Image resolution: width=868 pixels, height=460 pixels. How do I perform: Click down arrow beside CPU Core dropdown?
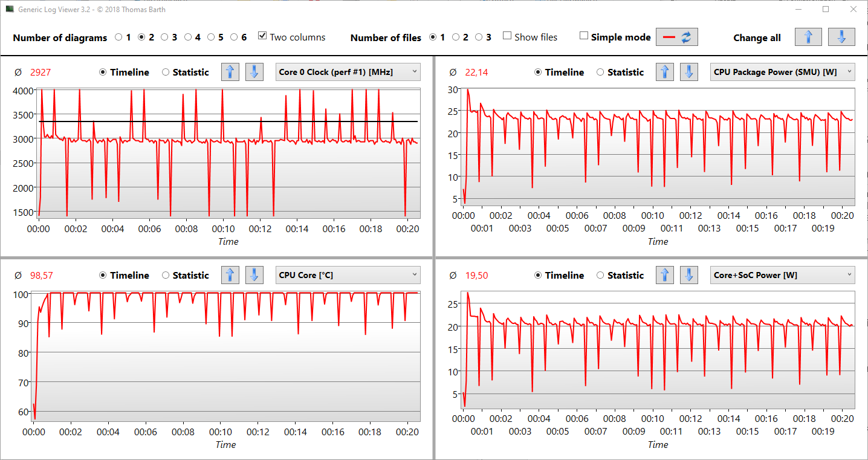click(x=254, y=275)
